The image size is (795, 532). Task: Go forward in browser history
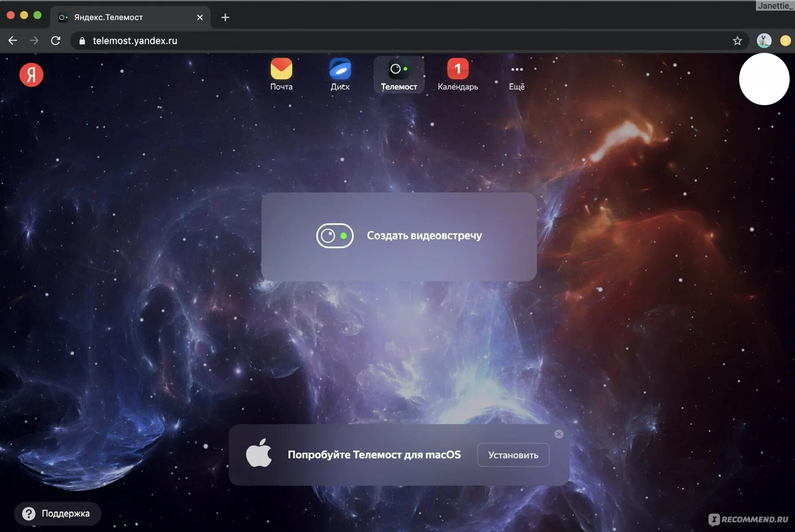tap(34, 41)
